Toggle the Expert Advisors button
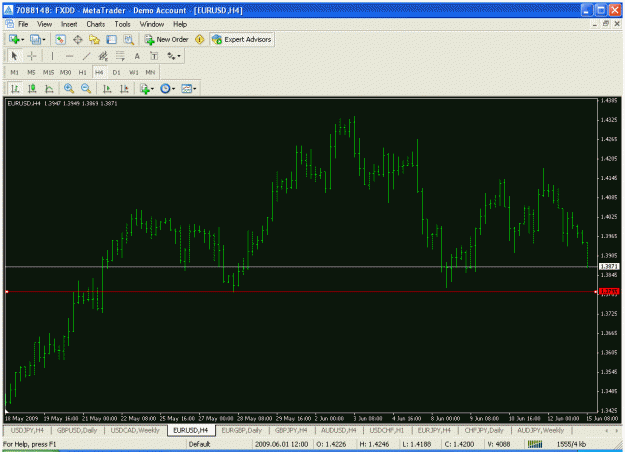The height and width of the screenshot is (452, 625). coord(242,39)
